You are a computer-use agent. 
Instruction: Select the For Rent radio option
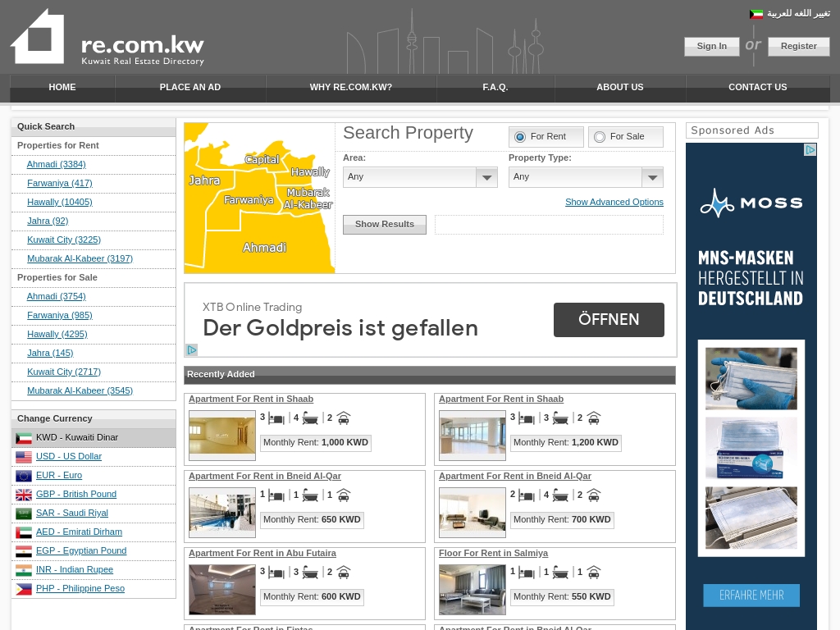tap(519, 137)
